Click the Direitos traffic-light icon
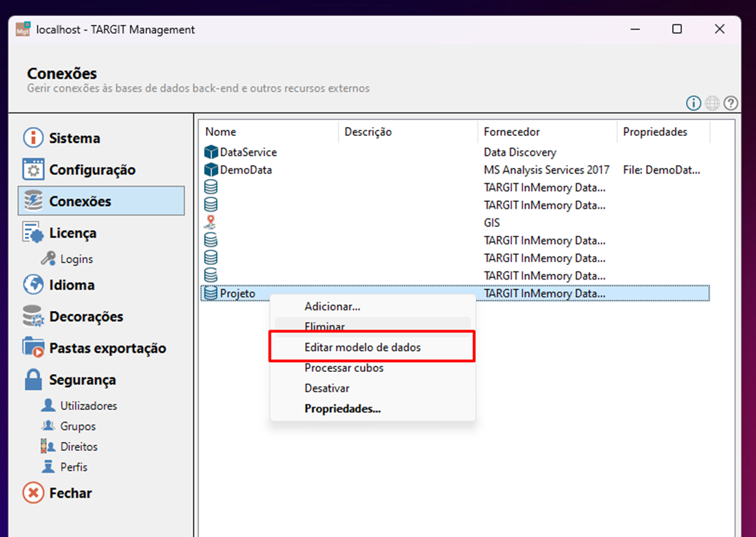Image resolution: width=756 pixels, height=537 pixels. 49,446
